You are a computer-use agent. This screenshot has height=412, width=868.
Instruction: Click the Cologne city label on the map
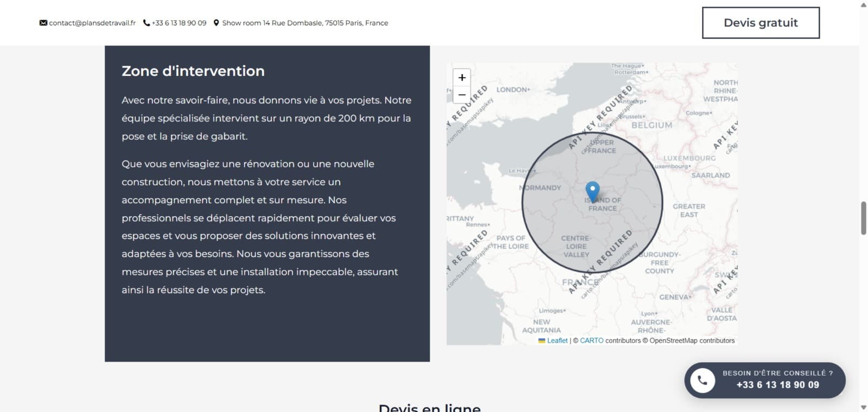699,113
